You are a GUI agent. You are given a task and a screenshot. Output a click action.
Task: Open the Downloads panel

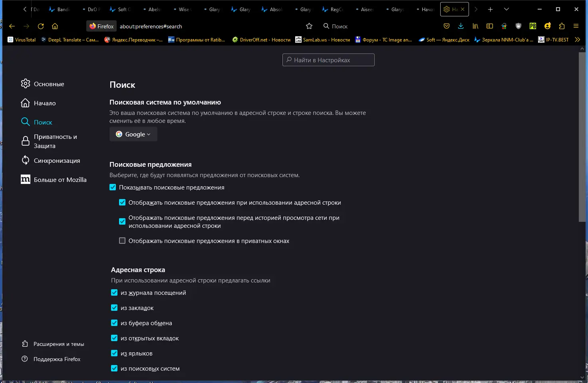coord(461,26)
